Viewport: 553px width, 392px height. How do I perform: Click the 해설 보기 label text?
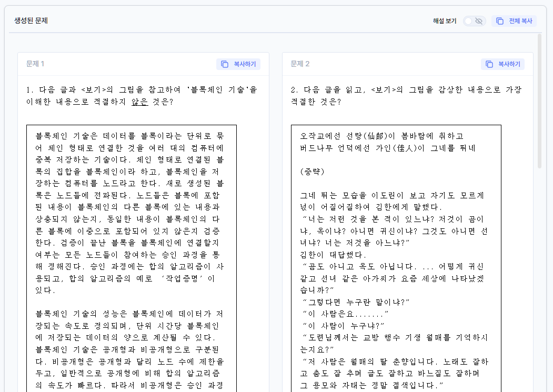coord(445,21)
